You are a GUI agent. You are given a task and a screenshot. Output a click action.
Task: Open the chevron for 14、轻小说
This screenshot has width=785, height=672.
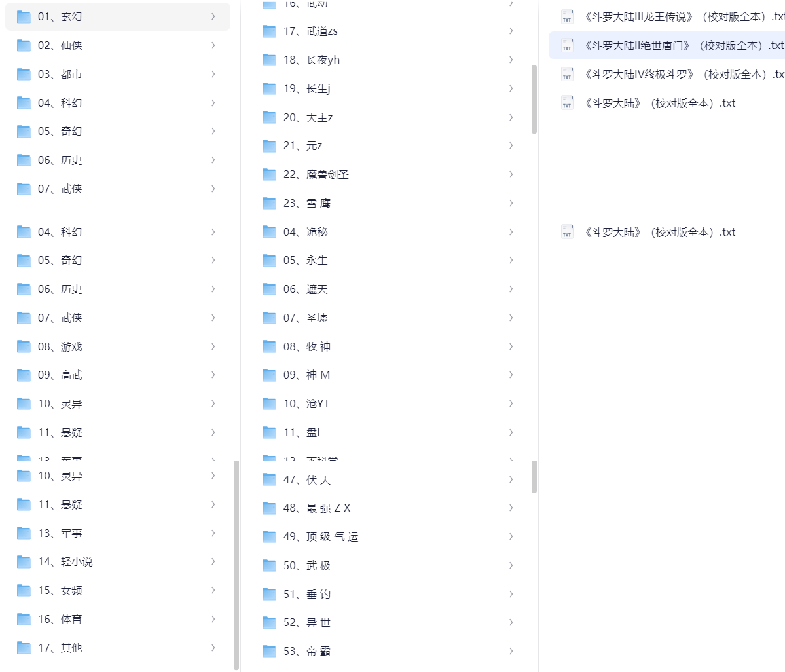[213, 561]
